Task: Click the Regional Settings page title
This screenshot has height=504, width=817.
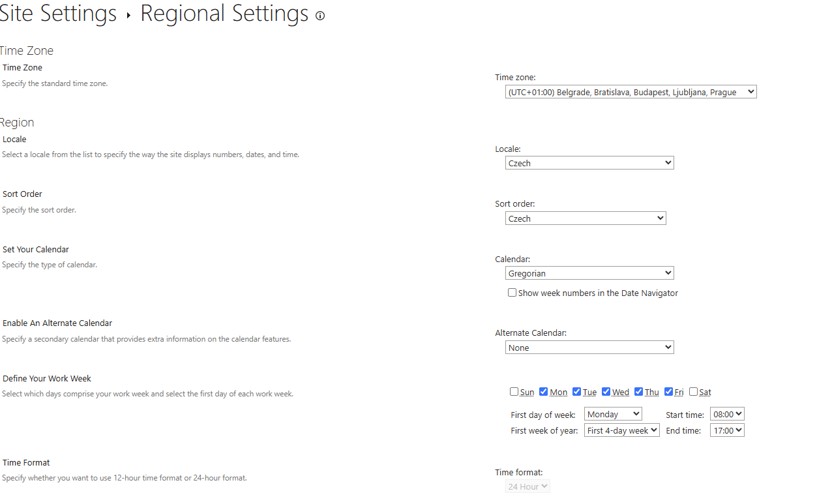Action: tap(224, 14)
